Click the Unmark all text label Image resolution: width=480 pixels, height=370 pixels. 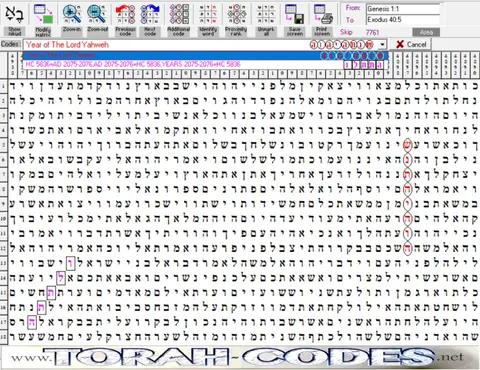(x=266, y=31)
